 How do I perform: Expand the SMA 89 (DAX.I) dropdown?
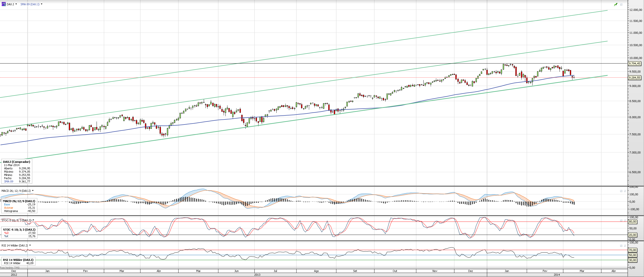click(42, 4)
